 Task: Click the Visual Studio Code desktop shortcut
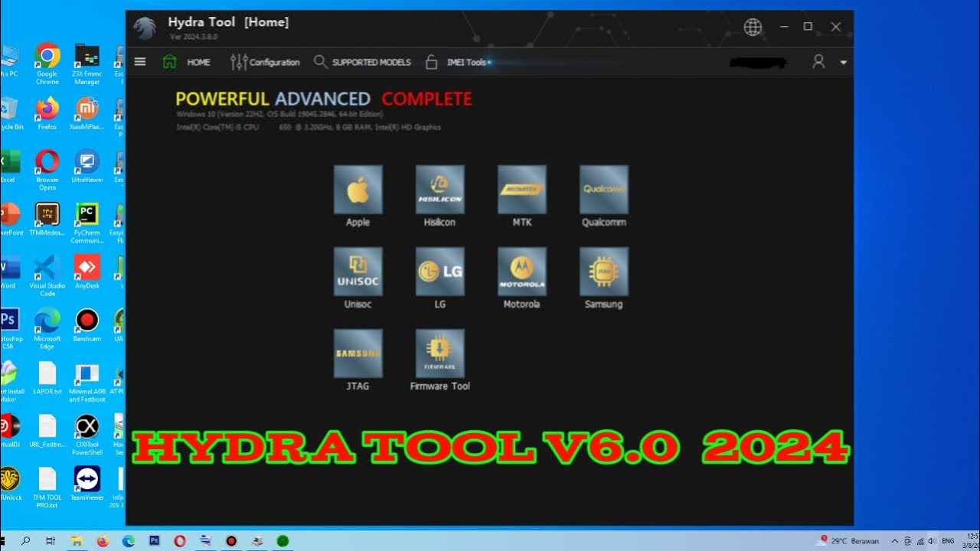47,275
